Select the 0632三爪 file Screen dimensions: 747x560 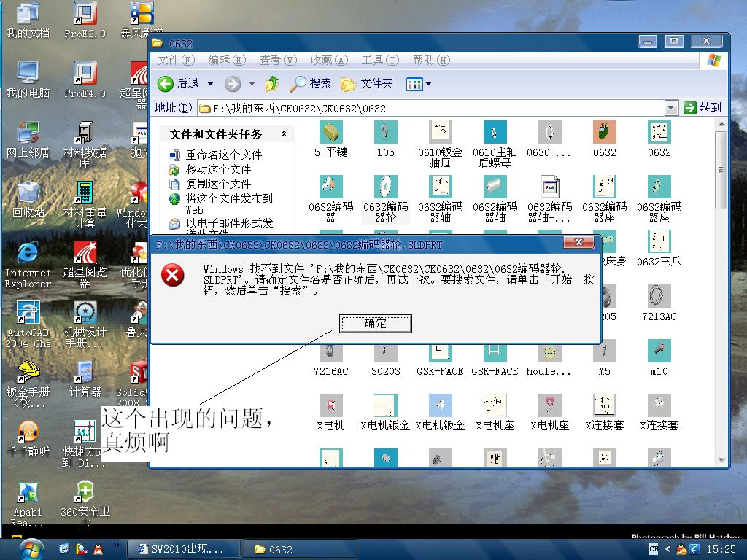pos(659,248)
